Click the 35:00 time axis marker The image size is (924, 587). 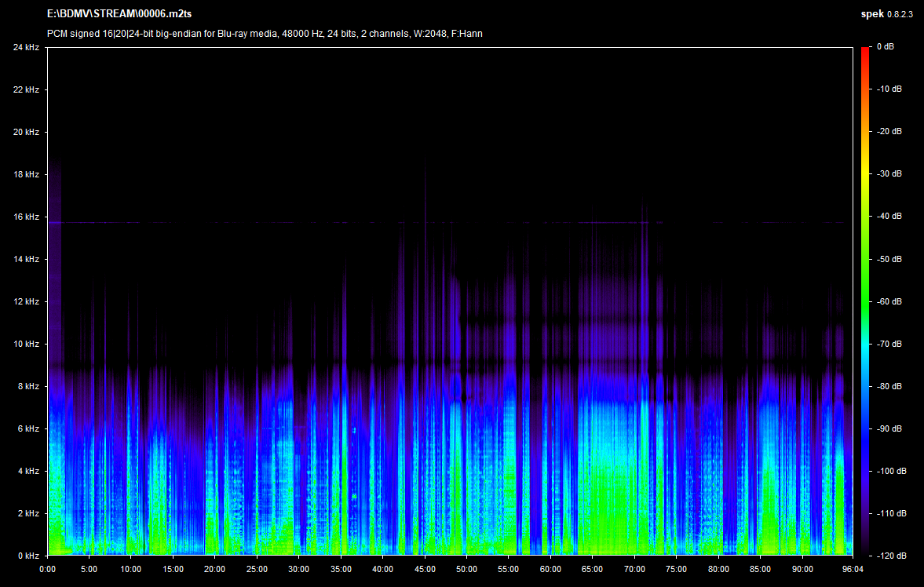click(x=341, y=569)
